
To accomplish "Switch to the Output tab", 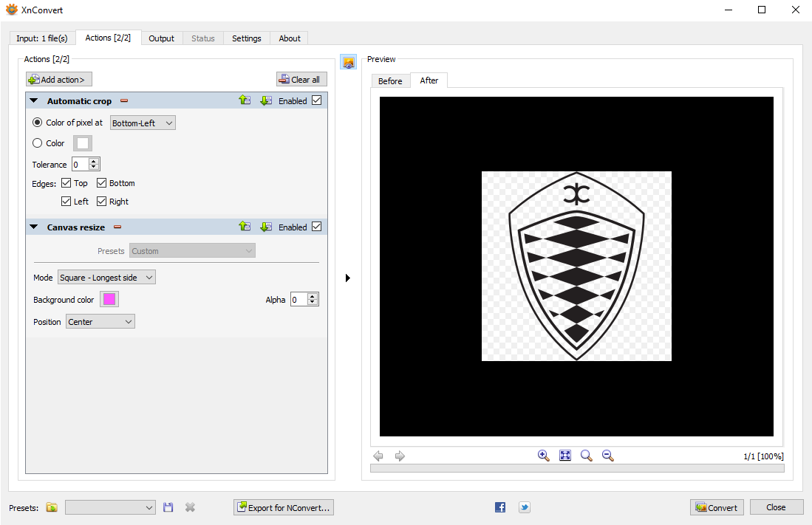I will pos(161,38).
